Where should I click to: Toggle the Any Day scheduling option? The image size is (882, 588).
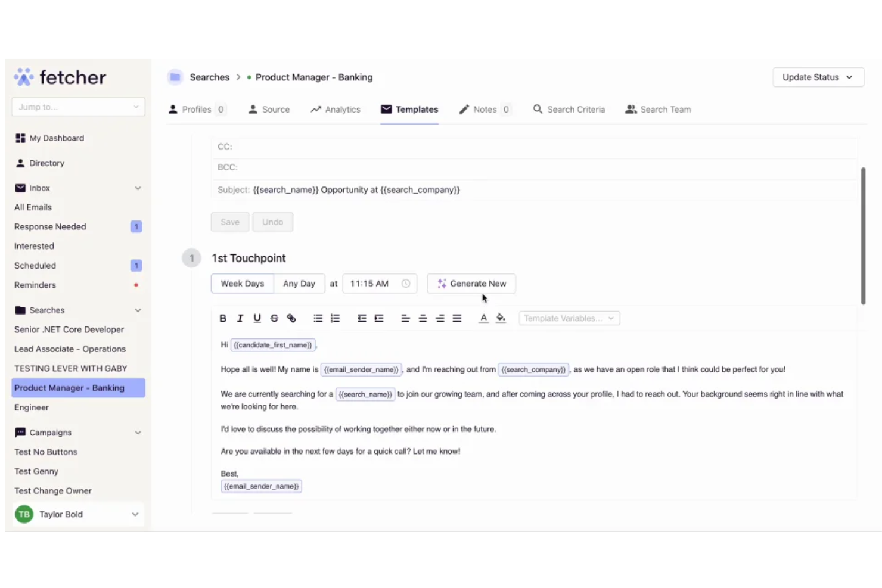(x=299, y=284)
